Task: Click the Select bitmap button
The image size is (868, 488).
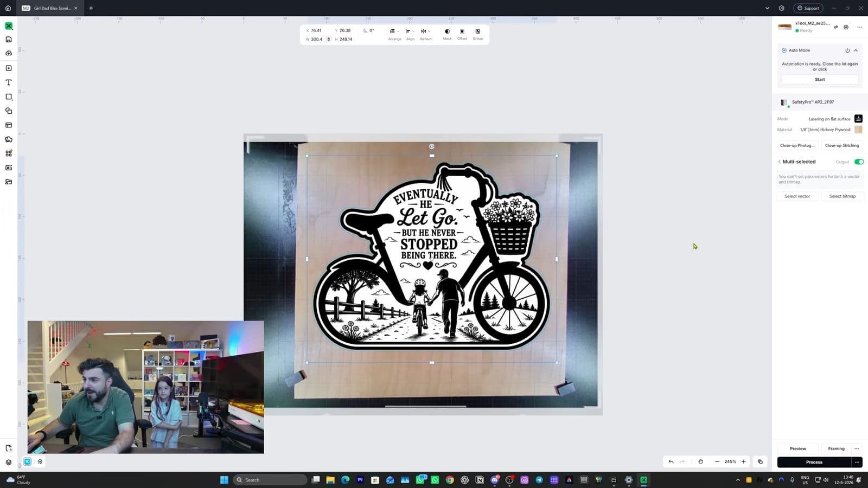Action: coord(842,196)
